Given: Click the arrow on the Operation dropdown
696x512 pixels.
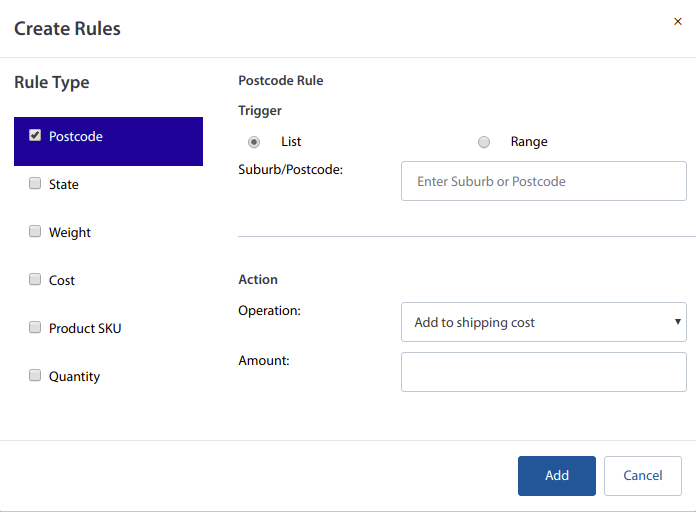Looking at the screenshot, I should [678, 323].
